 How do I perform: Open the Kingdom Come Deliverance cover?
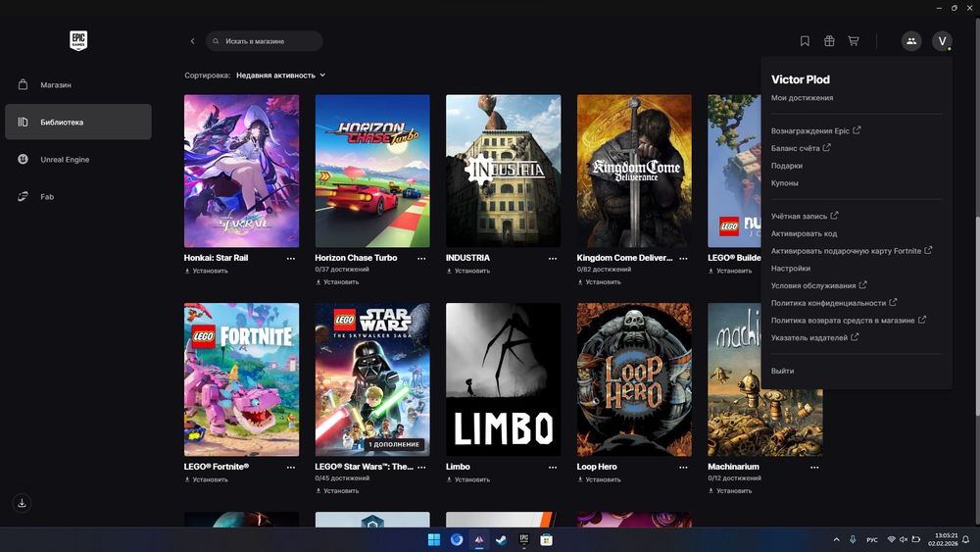pyautogui.click(x=634, y=171)
